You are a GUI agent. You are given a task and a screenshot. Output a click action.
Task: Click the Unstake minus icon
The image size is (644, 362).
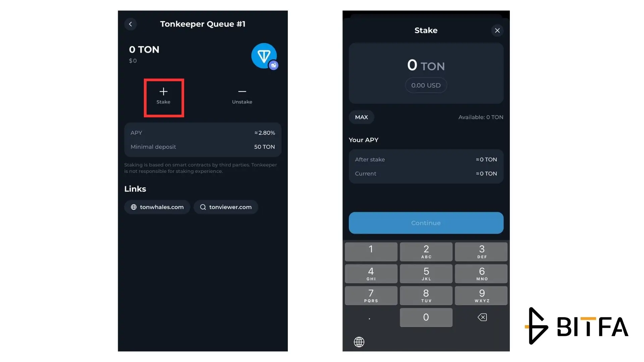coord(242,92)
